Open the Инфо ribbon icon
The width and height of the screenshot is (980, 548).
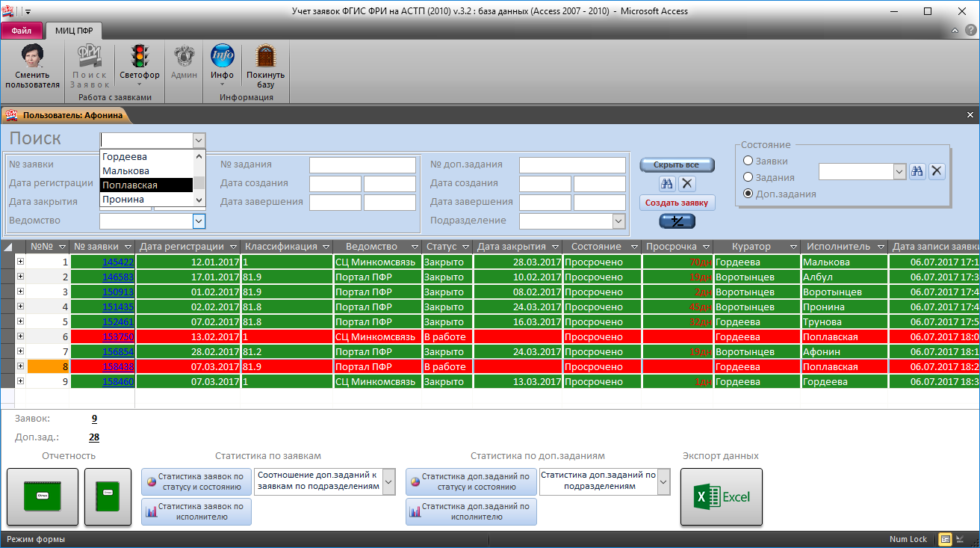222,58
